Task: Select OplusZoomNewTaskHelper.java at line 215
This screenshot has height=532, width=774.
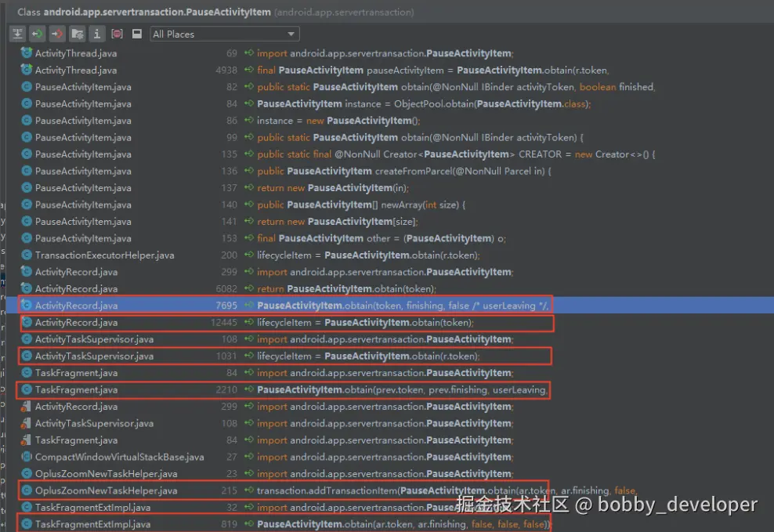Action: [x=106, y=490]
